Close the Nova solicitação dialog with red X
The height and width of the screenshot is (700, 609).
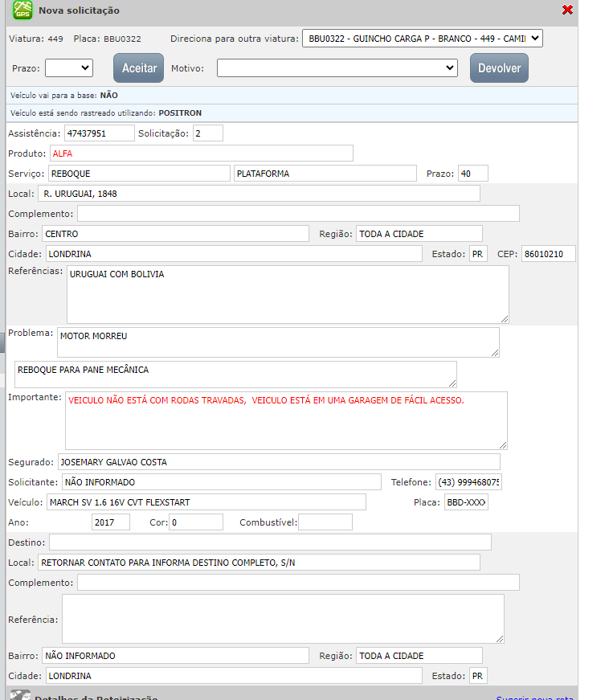pos(567,10)
